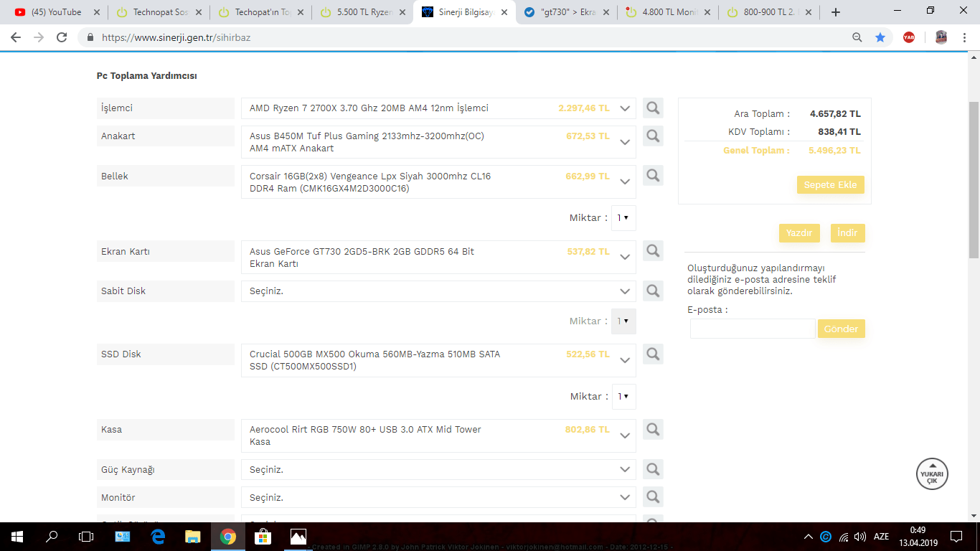Image resolution: width=980 pixels, height=551 pixels.
Task: Go back to the previous page
Action: coord(16,37)
